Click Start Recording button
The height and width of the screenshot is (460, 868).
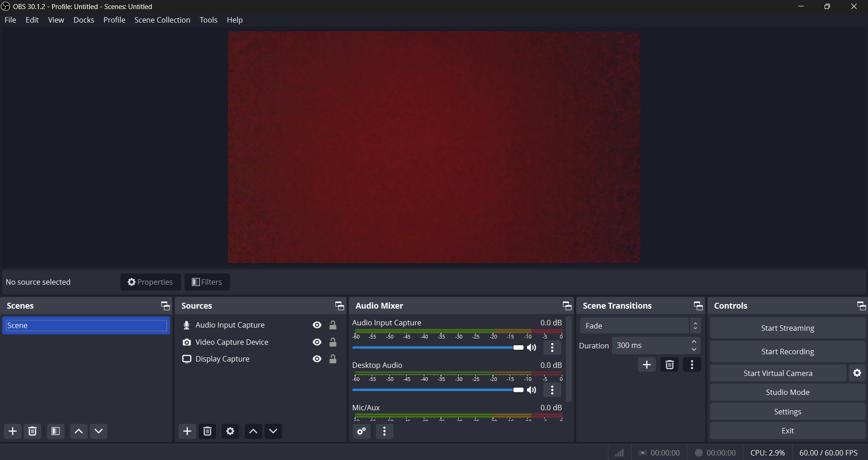coord(787,352)
